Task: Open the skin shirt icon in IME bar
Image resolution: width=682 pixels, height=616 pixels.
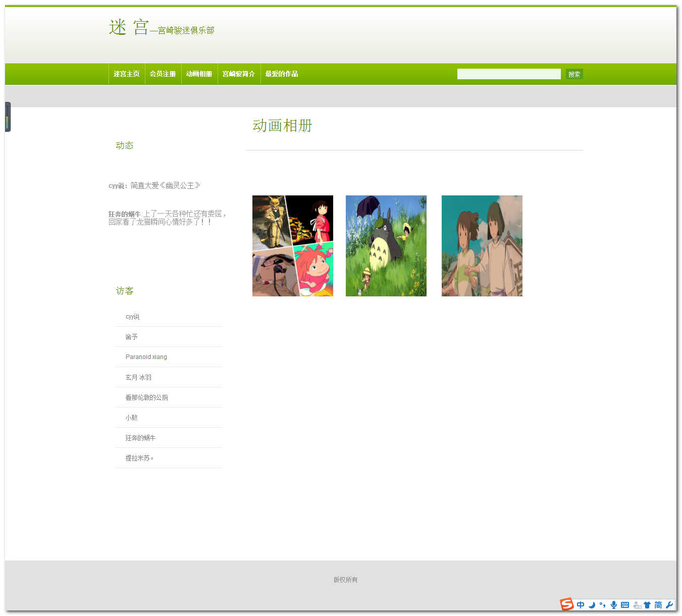Action: coord(647,605)
